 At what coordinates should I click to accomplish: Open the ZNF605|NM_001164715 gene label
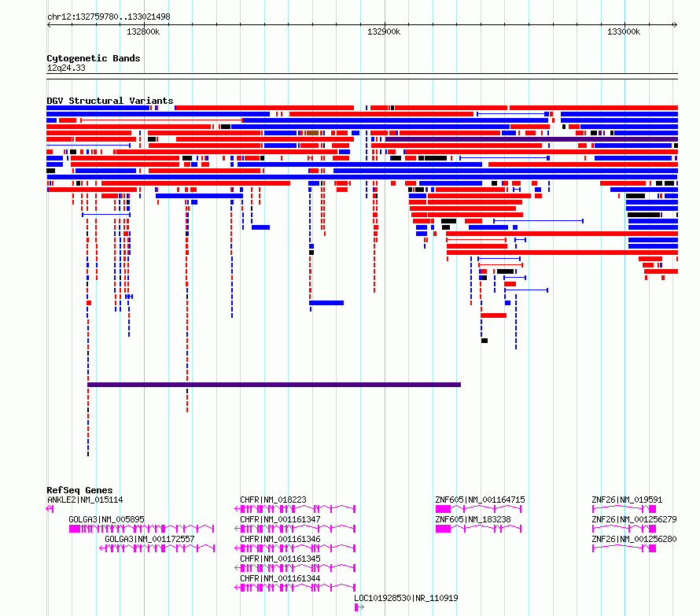click(480, 500)
